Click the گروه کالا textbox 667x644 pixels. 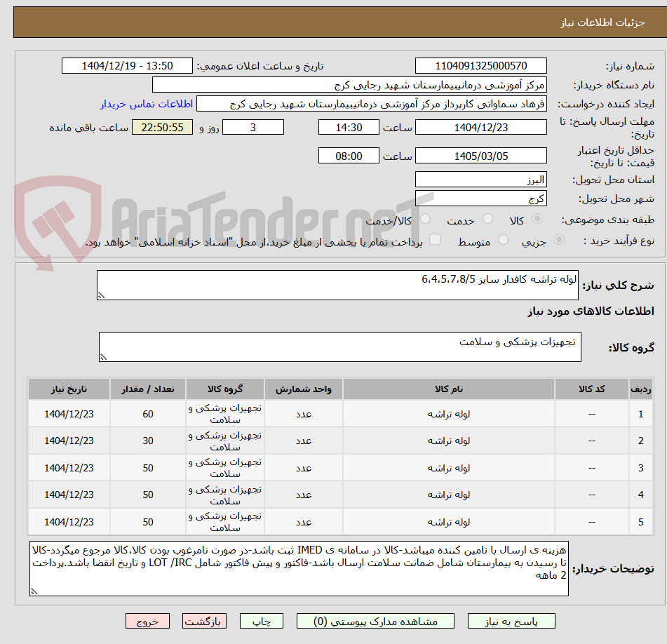pos(340,347)
